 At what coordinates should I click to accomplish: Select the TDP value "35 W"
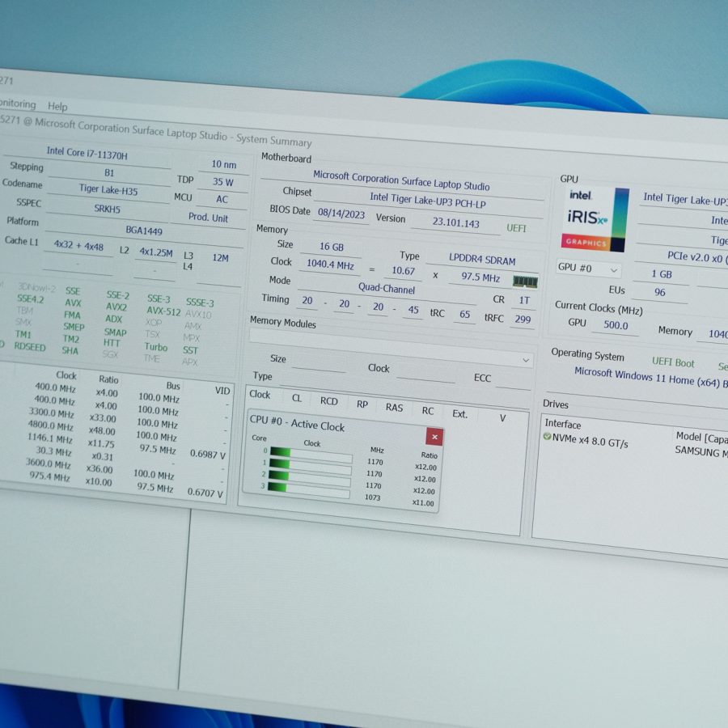click(223, 182)
